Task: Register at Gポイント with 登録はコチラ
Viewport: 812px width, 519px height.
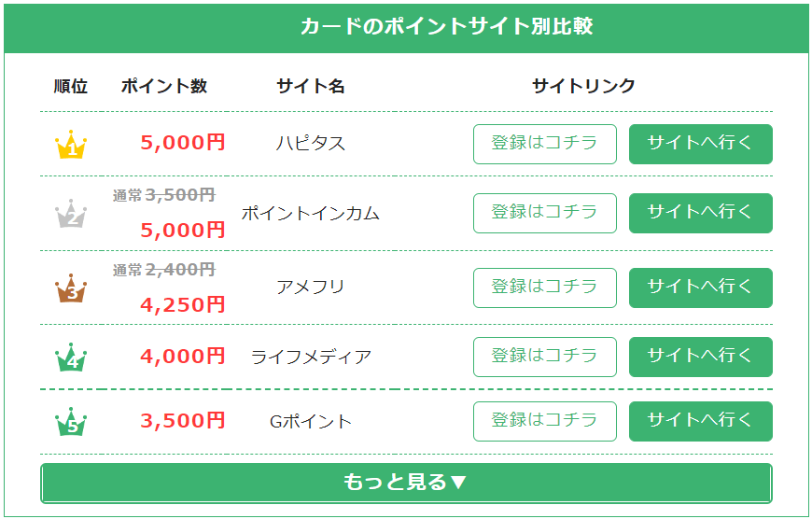Action: 545,421
